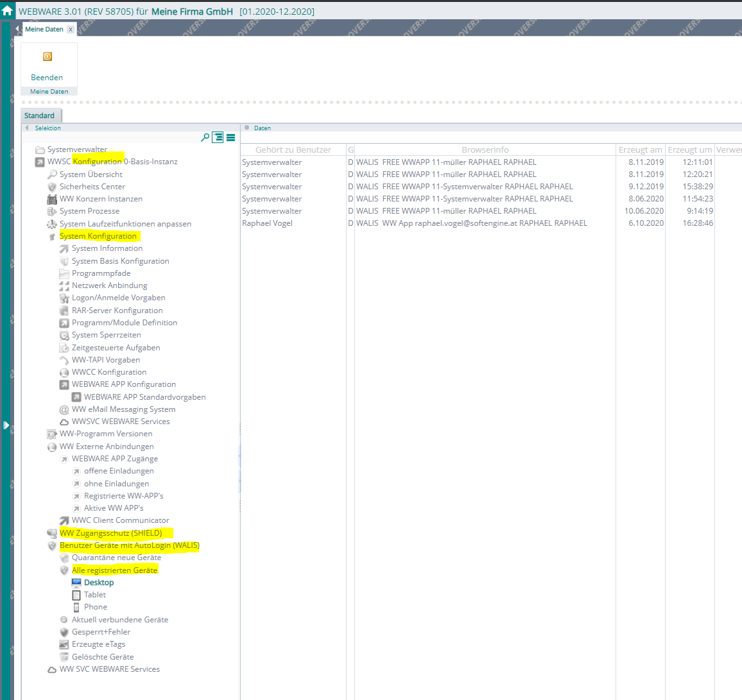
Task: Close the Meine Daten tab
Action: pos(71,30)
